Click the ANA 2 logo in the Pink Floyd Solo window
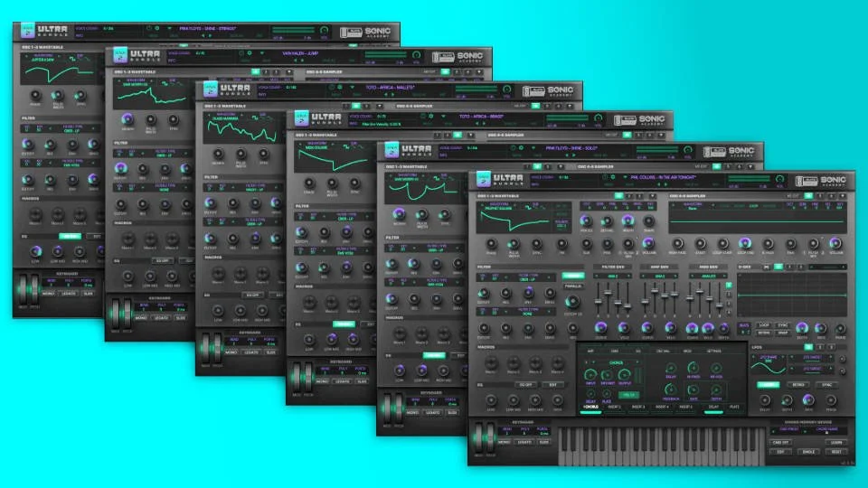The image size is (868, 488). 392,149
